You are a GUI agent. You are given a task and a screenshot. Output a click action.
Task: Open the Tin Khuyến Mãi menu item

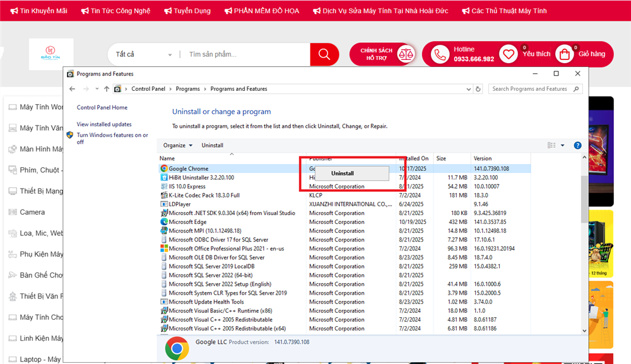[38, 11]
